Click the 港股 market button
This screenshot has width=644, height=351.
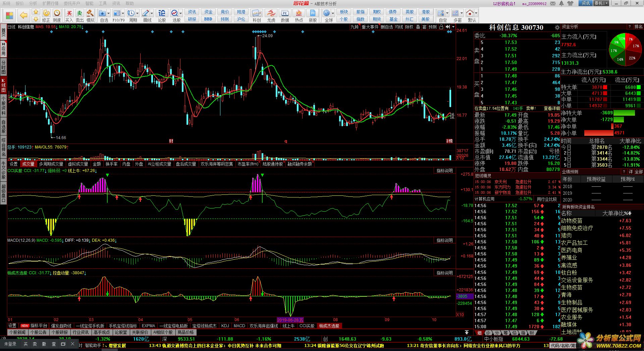pyautogui.click(x=426, y=12)
